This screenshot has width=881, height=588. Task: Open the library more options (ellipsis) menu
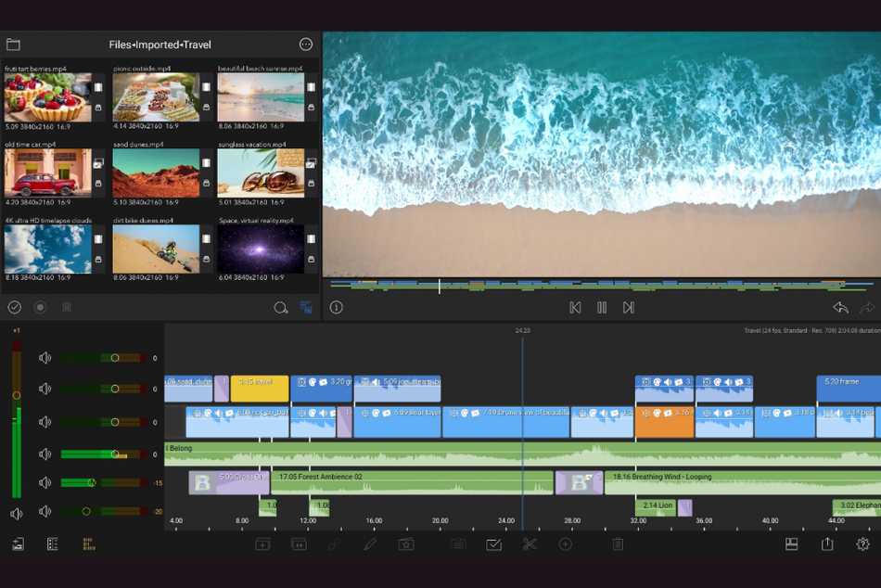pos(306,45)
